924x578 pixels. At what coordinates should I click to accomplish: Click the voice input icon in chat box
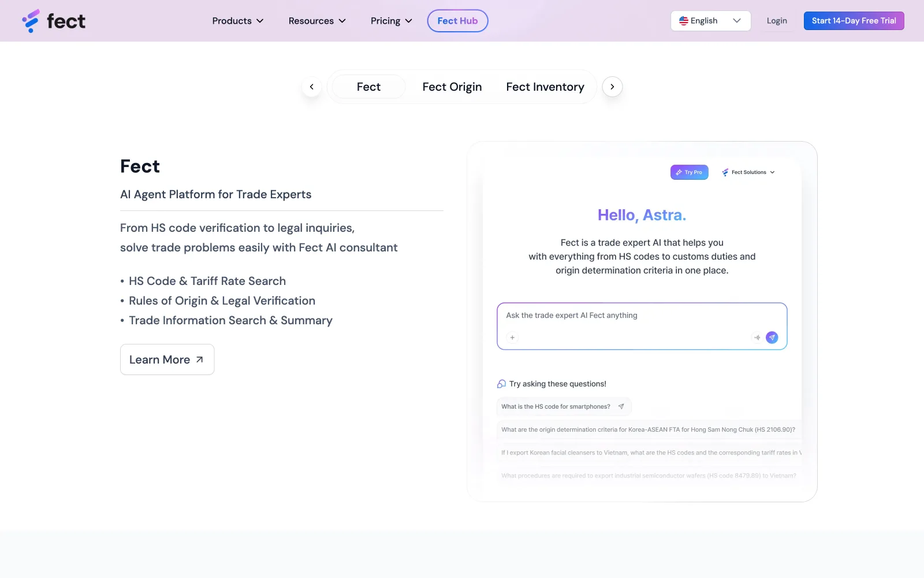757,338
